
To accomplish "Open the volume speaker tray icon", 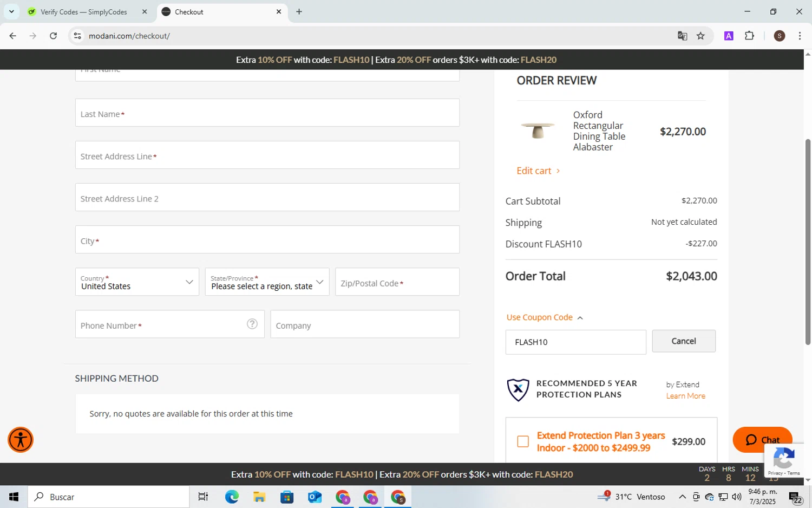I will [736, 497].
